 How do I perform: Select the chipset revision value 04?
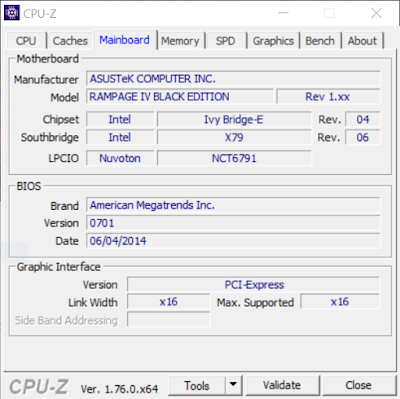[363, 119]
